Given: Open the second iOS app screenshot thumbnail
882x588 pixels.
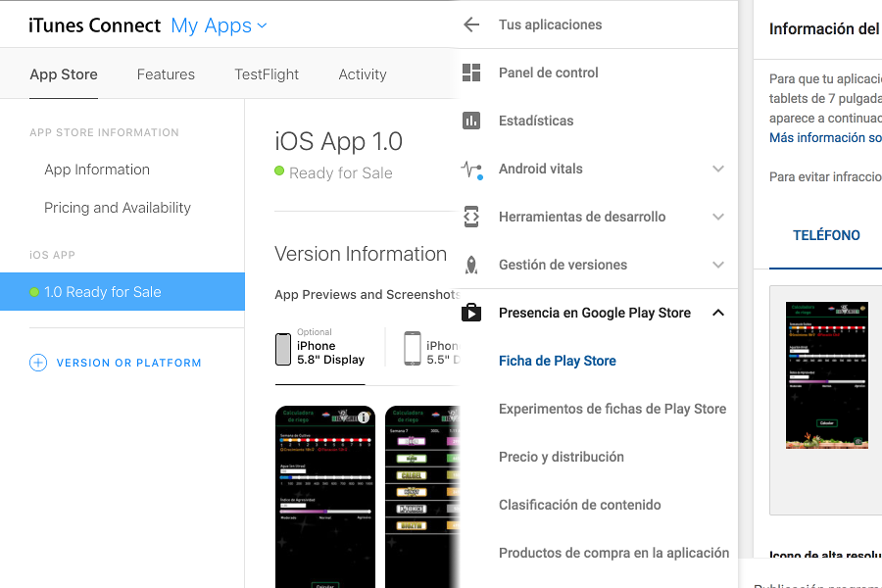Looking at the screenshot, I should point(422,497).
